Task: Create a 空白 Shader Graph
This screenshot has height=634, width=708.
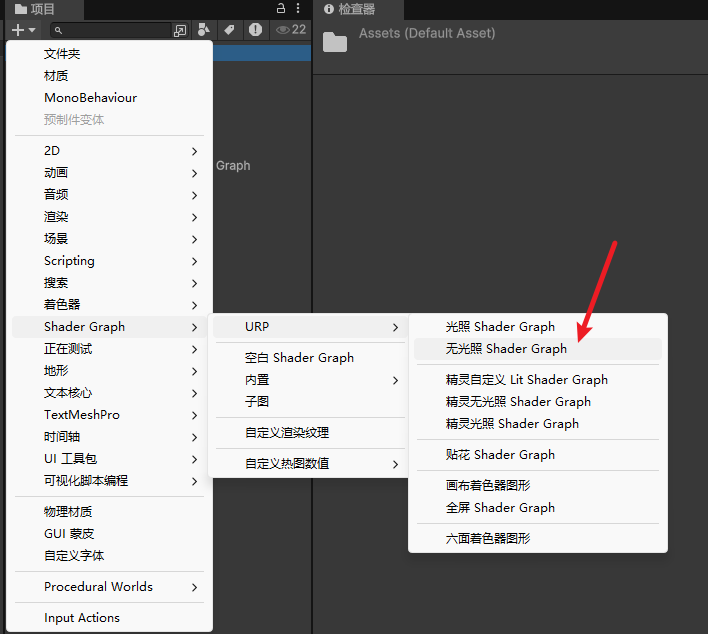Action: tap(310, 358)
